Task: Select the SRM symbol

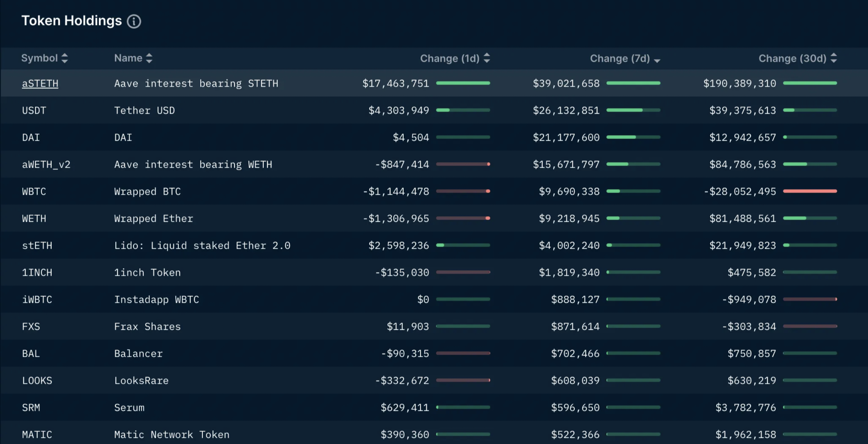Action: click(x=31, y=408)
